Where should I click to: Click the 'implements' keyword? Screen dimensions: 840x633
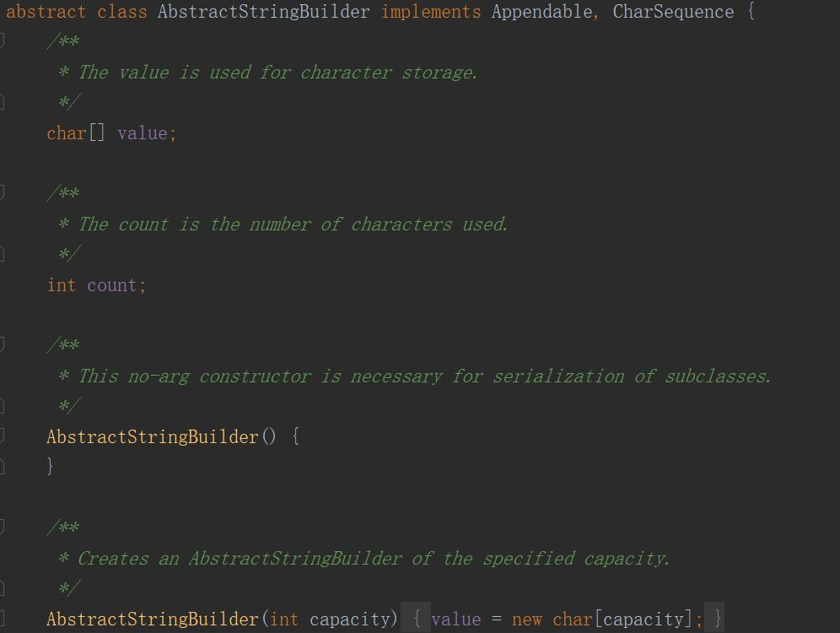[431, 12]
